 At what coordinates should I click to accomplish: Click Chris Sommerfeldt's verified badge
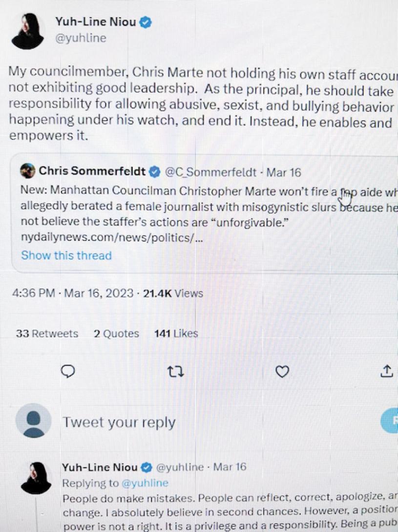pyautogui.click(x=154, y=171)
